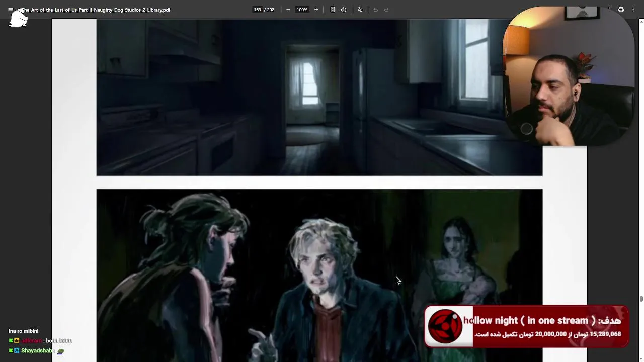Click the streamer webcam overlay
The width and height of the screenshot is (644, 362).
pos(569,75)
